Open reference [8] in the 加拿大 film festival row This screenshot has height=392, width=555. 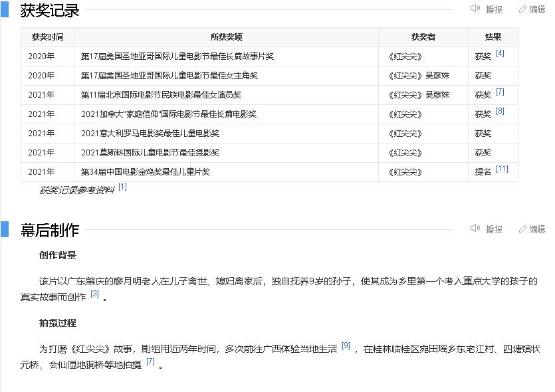500,111
